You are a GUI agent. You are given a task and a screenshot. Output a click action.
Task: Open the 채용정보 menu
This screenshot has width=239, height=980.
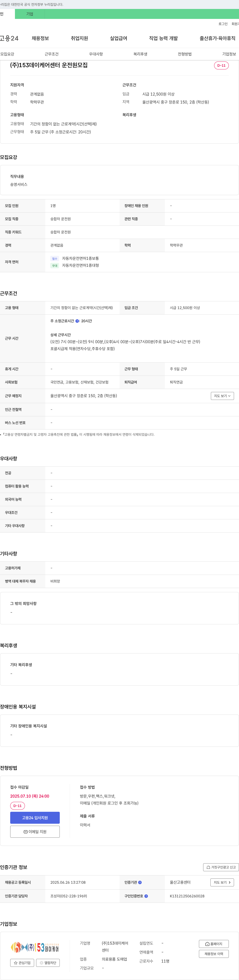click(40, 38)
